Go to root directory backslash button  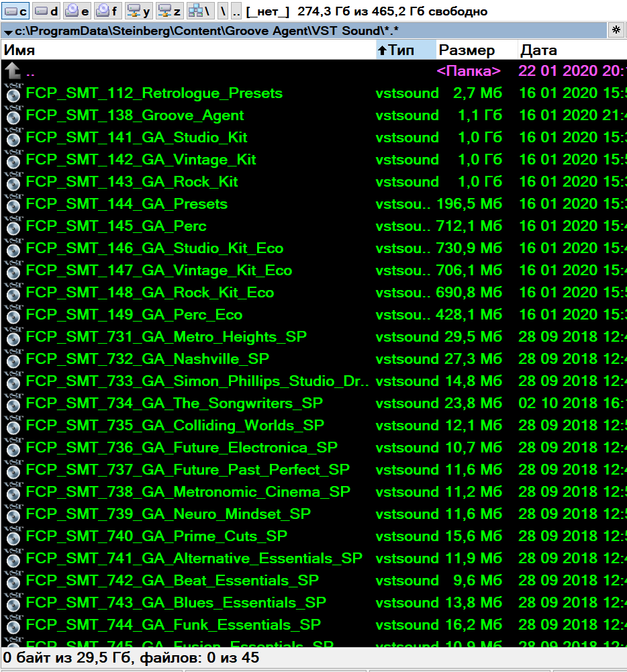coord(223,11)
